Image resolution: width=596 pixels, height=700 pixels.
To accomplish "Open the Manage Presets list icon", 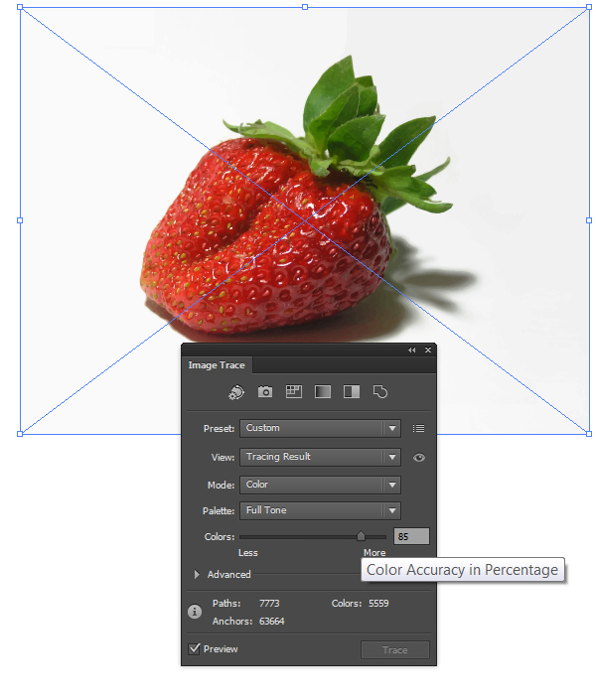I will point(418,429).
